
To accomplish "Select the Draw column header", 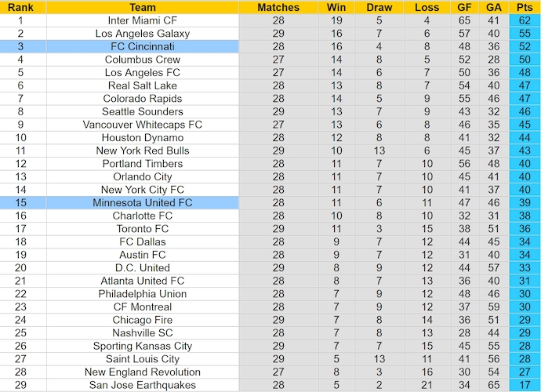I will pyautogui.click(x=379, y=7).
